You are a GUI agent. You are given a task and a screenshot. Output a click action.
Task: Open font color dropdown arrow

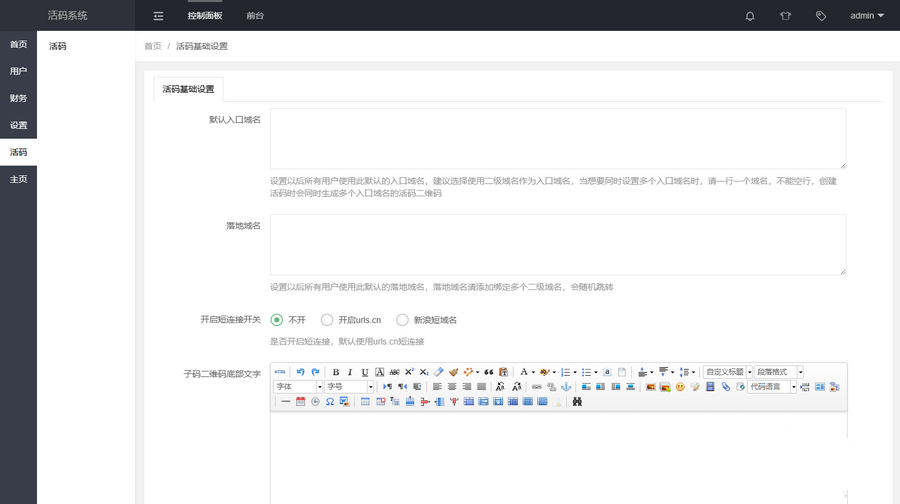[533, 373]
